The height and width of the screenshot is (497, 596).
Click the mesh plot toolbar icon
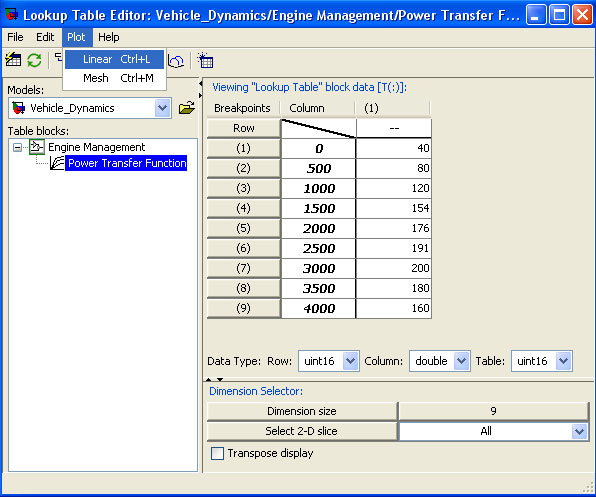(x=176, y=60)
